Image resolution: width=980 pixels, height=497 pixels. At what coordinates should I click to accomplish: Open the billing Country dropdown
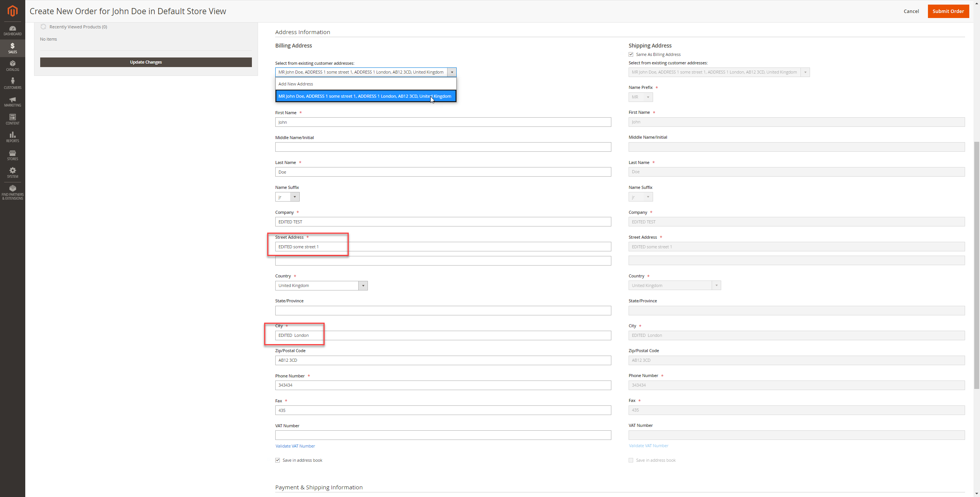pyautogui.click(x=362, y=285)
